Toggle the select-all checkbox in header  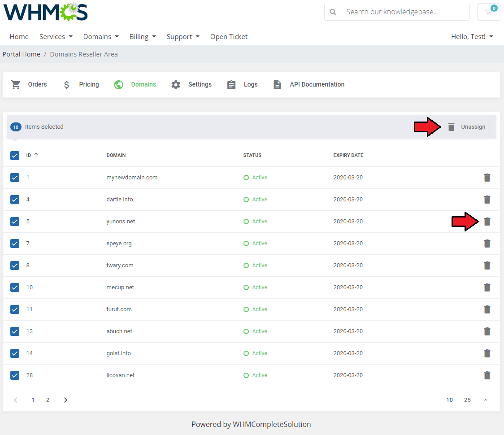tap(15, 156)
